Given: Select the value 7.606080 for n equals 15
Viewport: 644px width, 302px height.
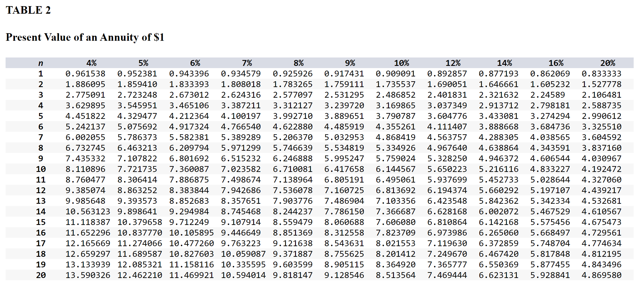Looking at the screenshot, I should point(396,222).
